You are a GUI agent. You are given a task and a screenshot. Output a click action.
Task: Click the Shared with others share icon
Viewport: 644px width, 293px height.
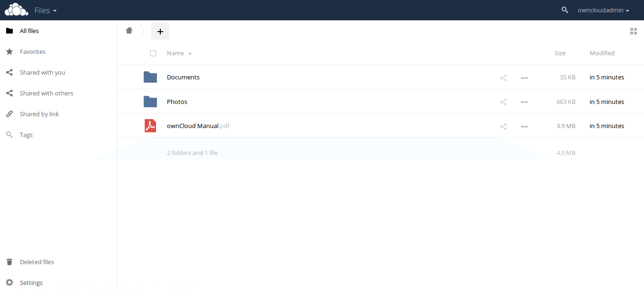(x=9, y=93)
